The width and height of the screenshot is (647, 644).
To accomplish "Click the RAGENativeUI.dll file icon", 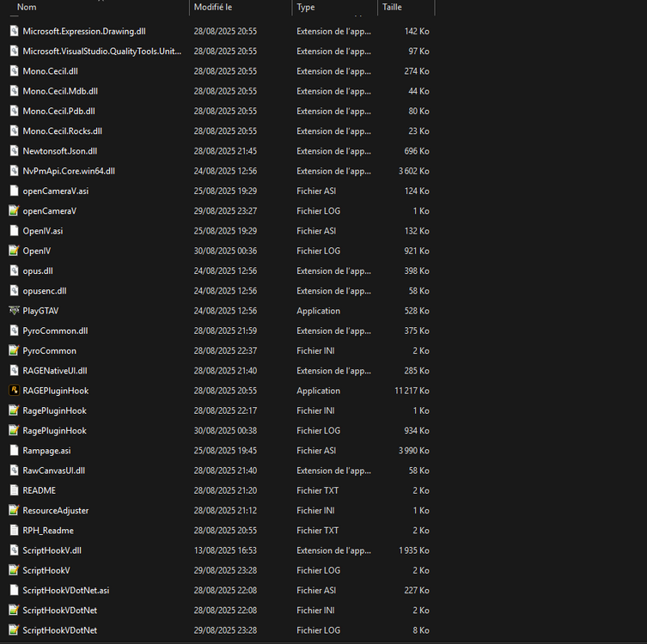I will 14,371.
